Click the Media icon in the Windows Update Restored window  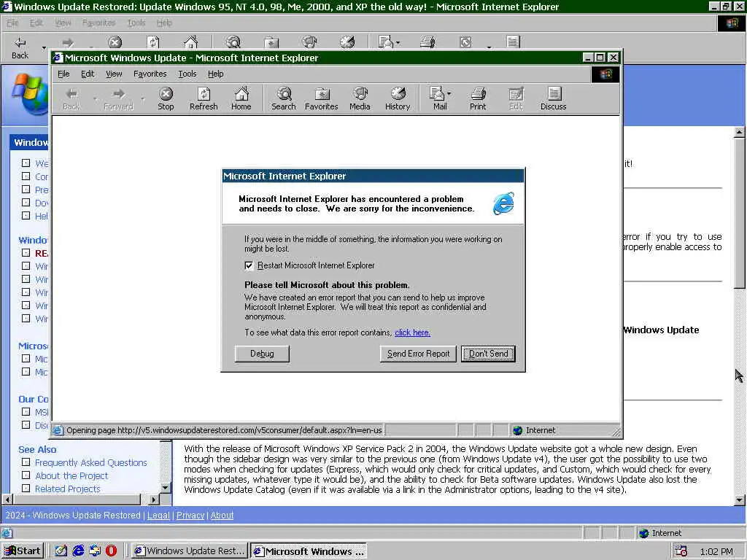pos(309,42)
